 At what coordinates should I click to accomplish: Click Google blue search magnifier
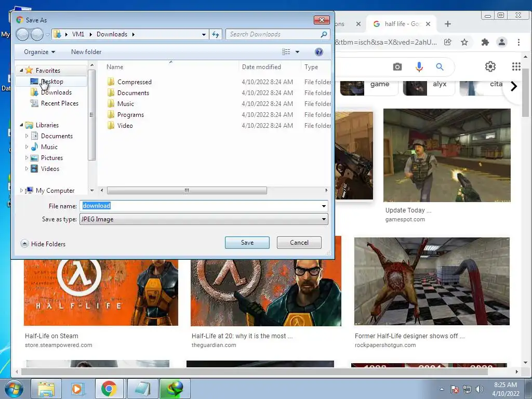[x=440, y=67]
